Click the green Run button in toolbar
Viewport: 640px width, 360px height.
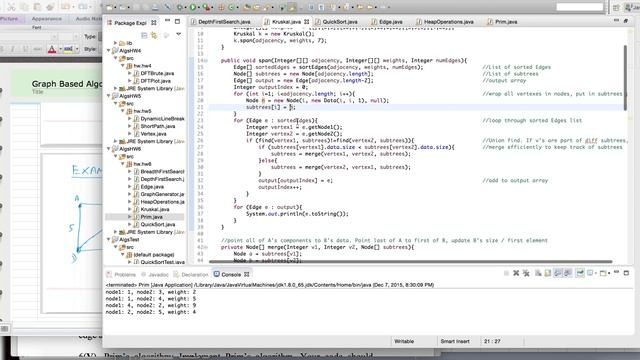[x=193, y=7]
